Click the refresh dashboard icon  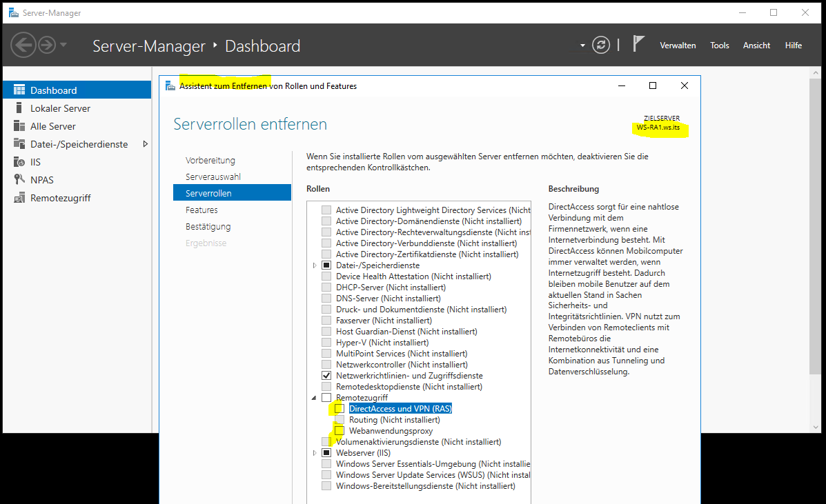click(600, 46)
